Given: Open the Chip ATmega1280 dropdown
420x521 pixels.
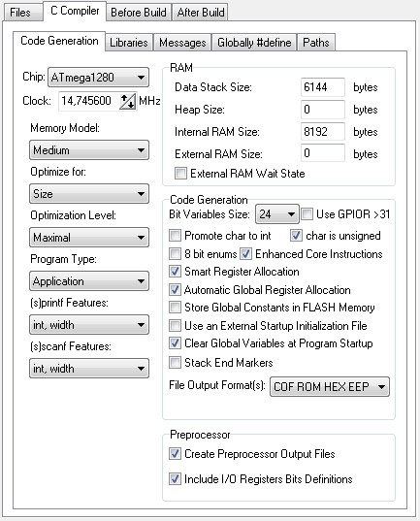Looking at the screenshot, I should coord(98,78).
